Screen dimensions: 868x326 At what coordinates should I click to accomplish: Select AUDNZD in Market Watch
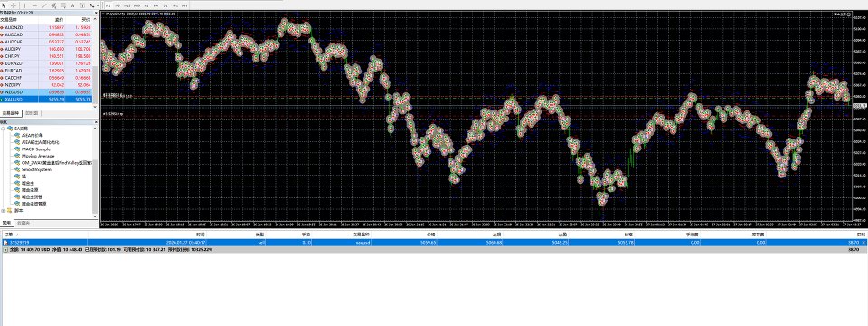pyautogui.click(x=46, y=26)
